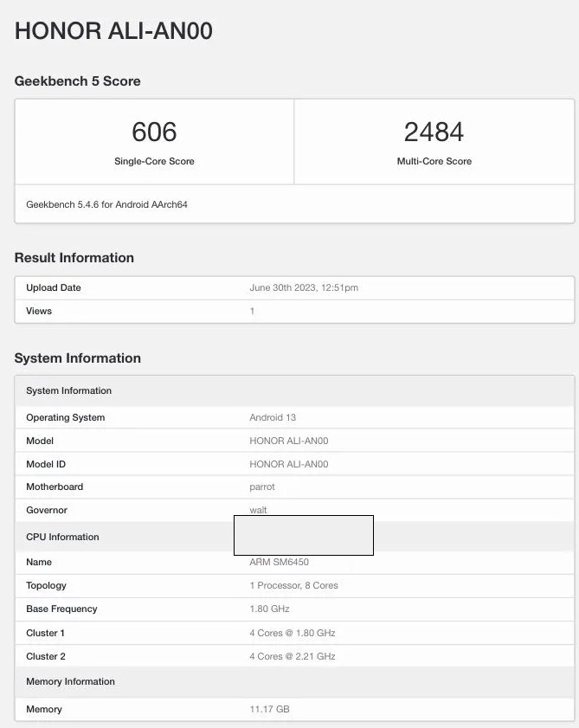Click the Governor label
The height and width of the screenshot is (728, 579).
click(x=47, y=510)
